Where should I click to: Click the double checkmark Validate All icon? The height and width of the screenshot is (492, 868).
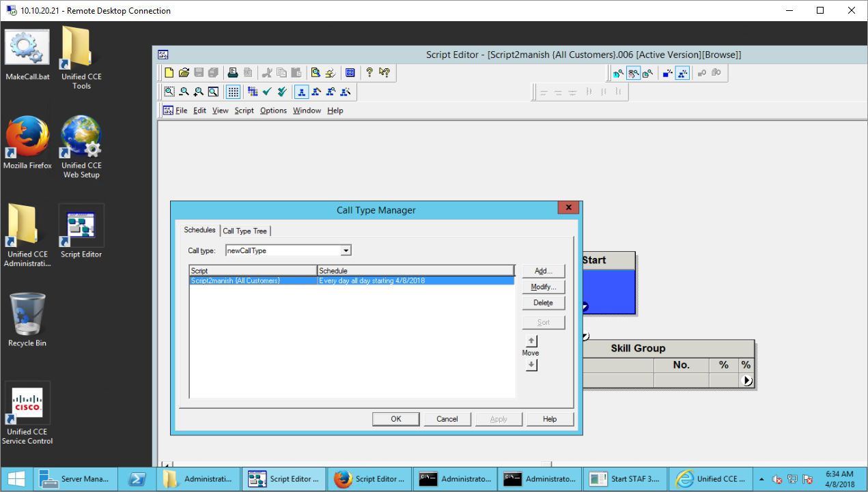pos(281,91)
